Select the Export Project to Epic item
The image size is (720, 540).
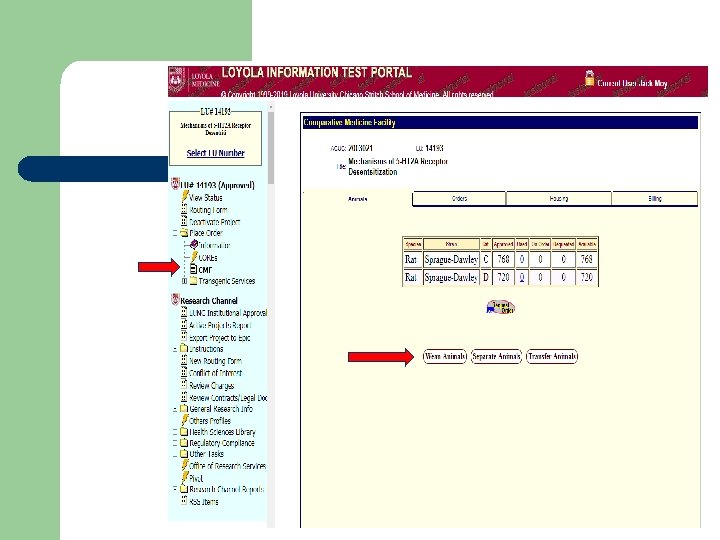point(219,338)
